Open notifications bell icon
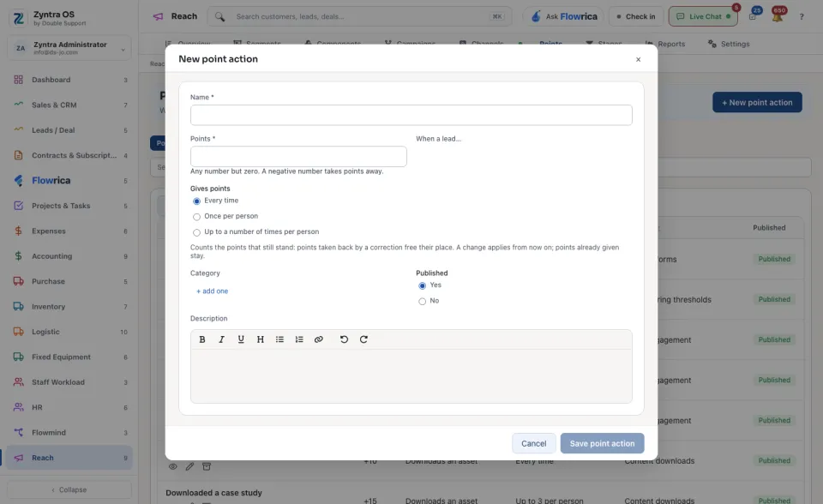Image resolution: width=823 pixels, height=504 pixels. coord(778,16)
